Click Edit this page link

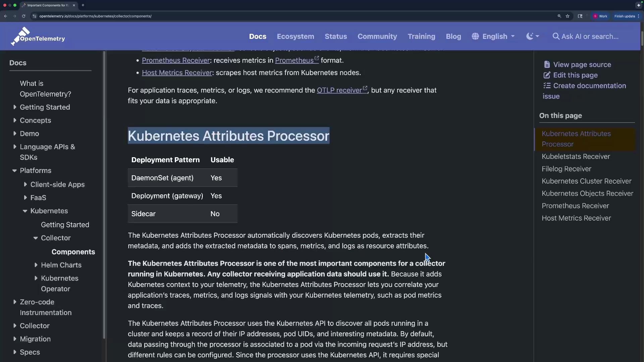pyautogui.click(x=575, y=75)
